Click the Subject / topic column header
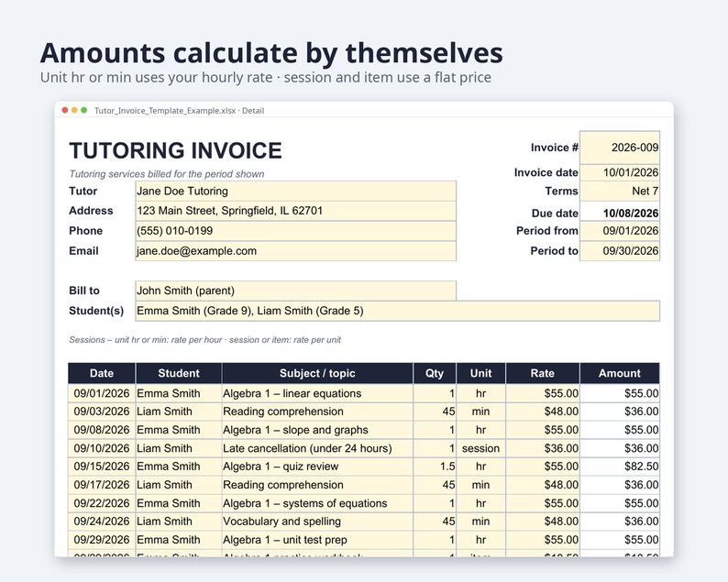The height and width of the screenshot is (582, 728). [317, 373]
